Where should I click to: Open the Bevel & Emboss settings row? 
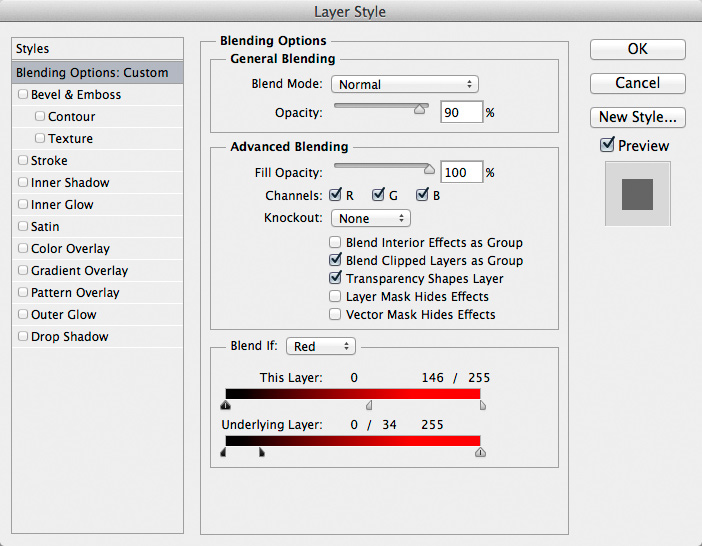click(97, 94)
